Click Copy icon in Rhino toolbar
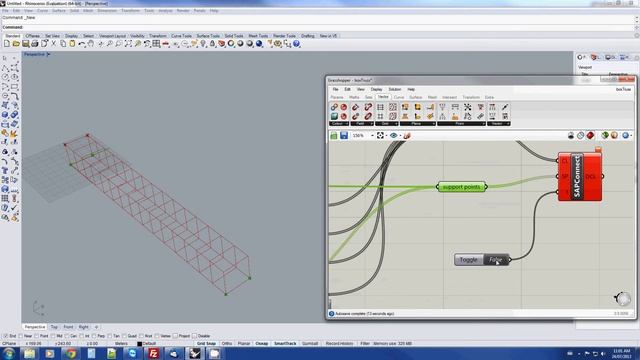The height and width of the screenshot is (360, 640). click(x=63, y=44)
